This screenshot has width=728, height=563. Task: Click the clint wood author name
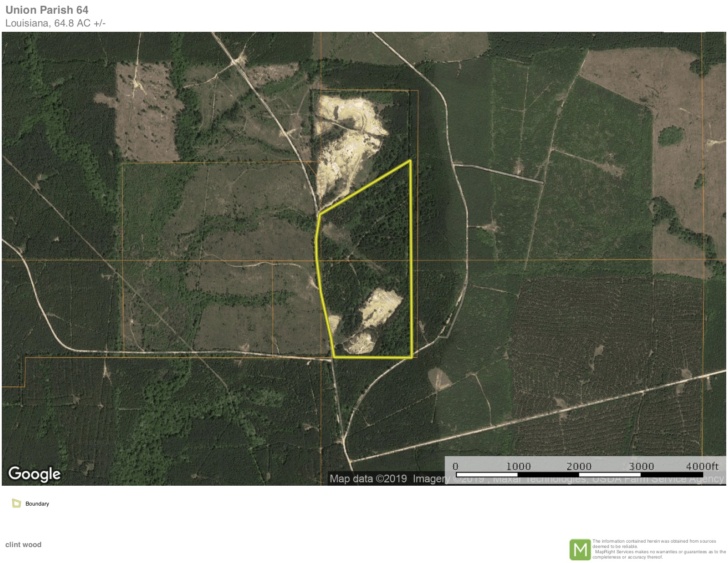pyautogui.click(x=23, y=544)
